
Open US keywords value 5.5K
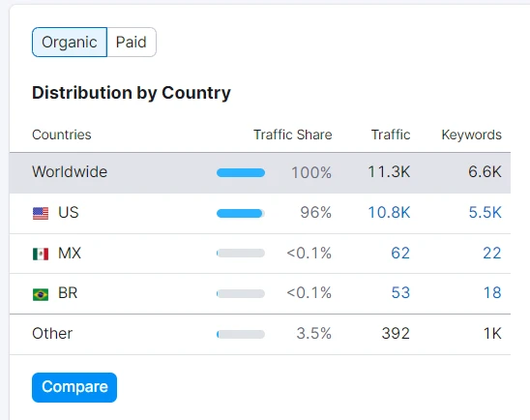pos(486,213)
